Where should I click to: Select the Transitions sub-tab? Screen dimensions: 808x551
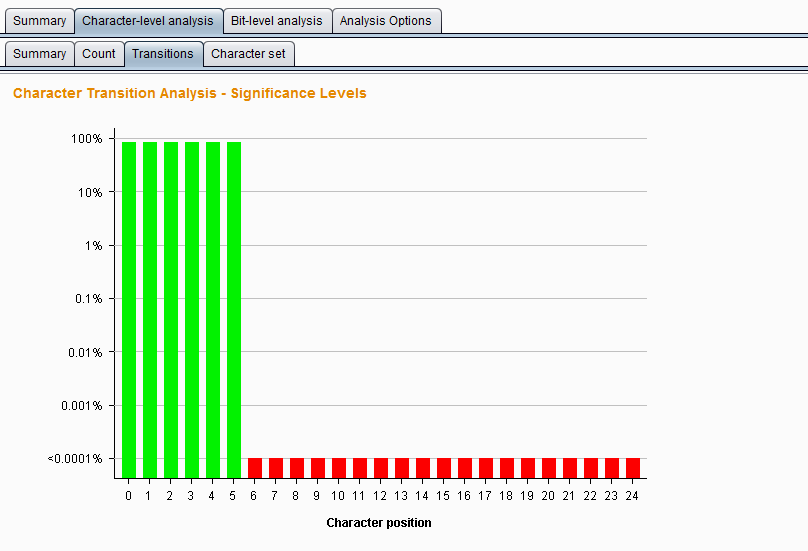tap(163, 54)
